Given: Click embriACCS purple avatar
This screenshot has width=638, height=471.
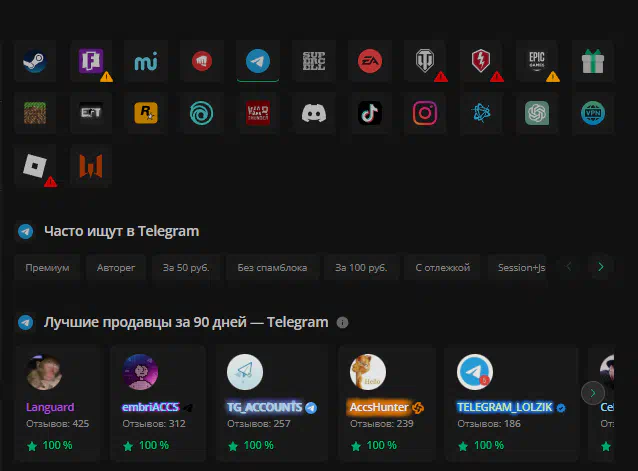Looking at the screenshot, I should (140, 372).
